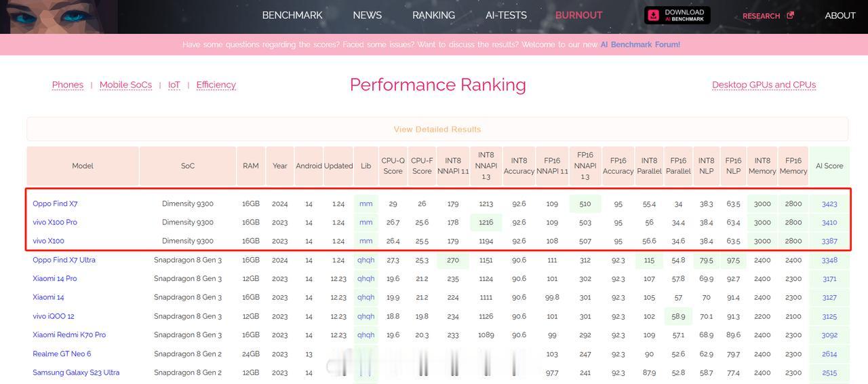Sort by INT8 NLP column header

pos(706,166)
